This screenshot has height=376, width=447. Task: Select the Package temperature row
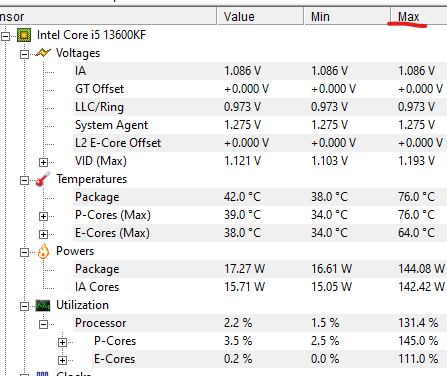click(260, 197)
